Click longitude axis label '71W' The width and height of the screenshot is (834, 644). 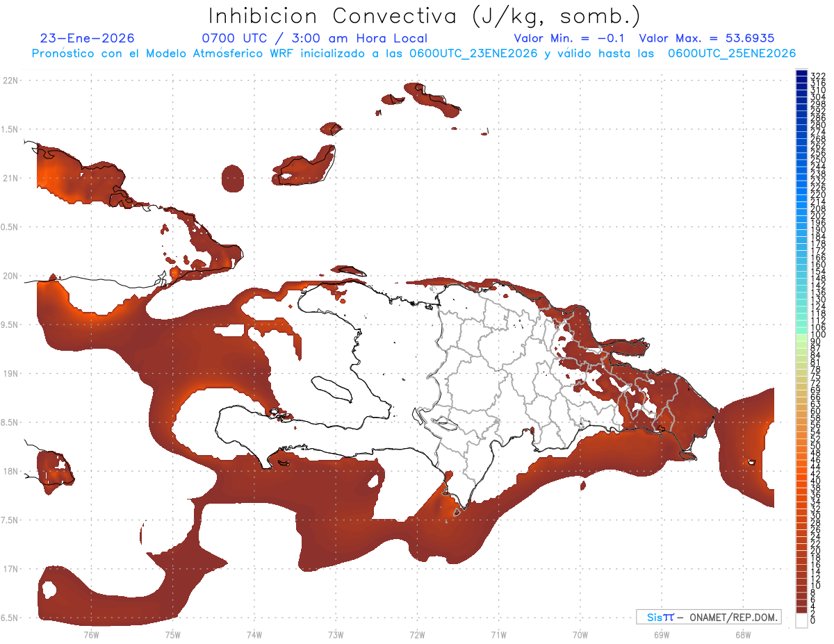click(x=498, y=634)
